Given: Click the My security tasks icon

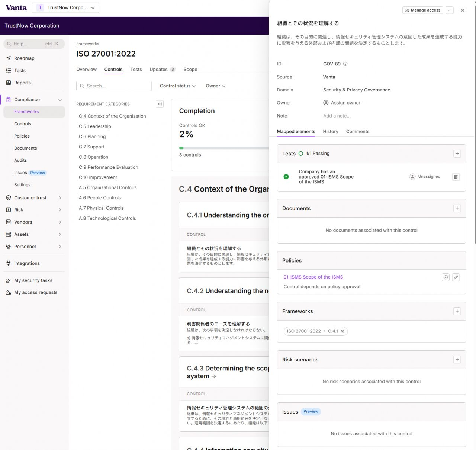Looking at the screenshot, I should (x=9, y=280).
